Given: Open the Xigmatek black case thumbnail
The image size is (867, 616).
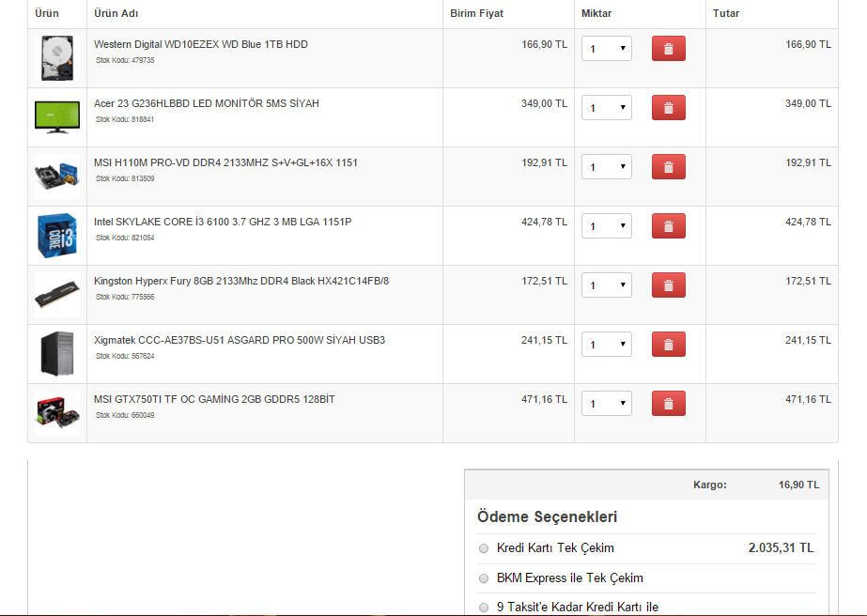Looking at the screenshot, I should (x=57, y=354).
